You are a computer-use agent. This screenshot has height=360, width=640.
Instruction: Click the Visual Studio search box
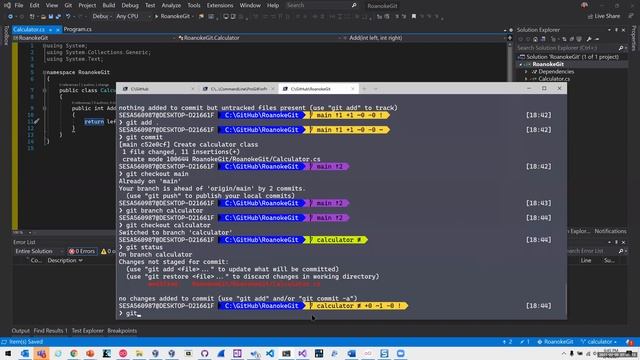321,5
